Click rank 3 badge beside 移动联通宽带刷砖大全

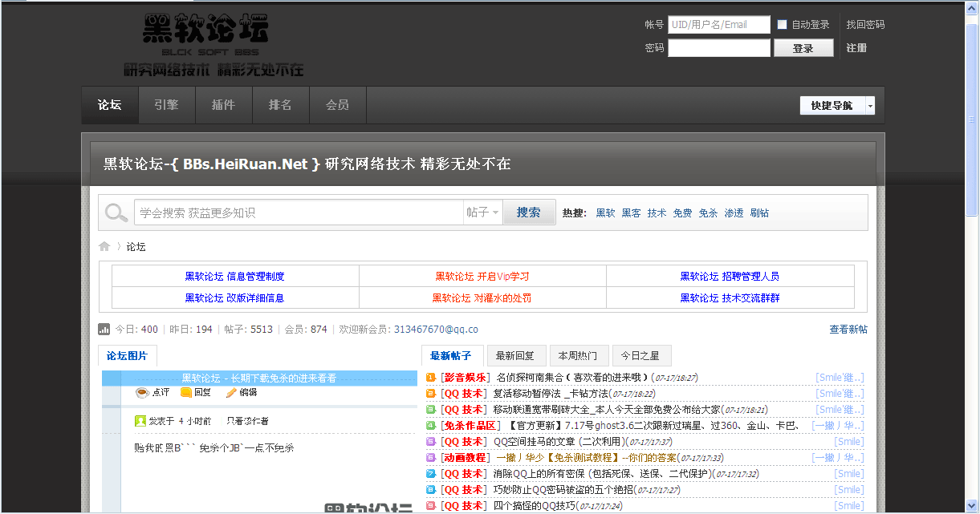[431, 409]
